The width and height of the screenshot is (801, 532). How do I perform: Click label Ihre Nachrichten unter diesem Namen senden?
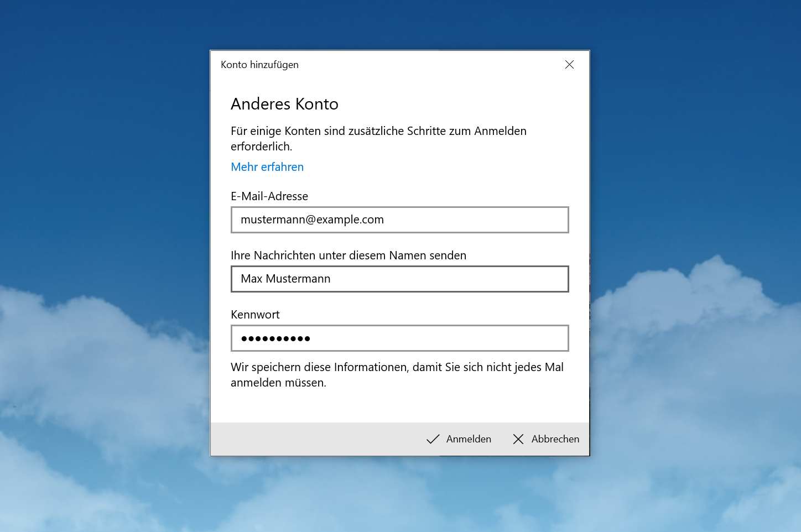[x=349, y=255]
